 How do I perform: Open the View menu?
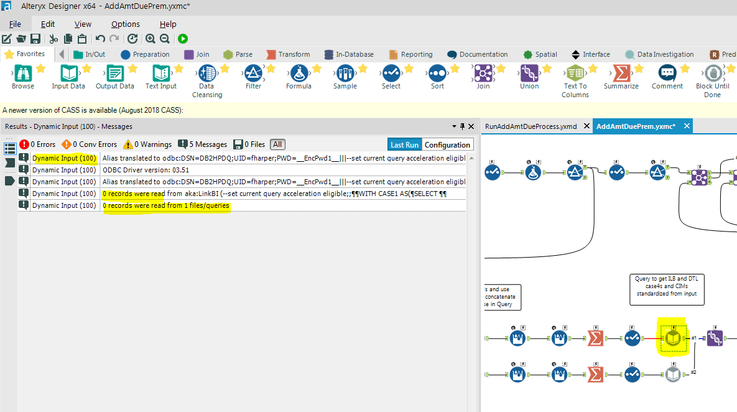click(x=83, y=24)
